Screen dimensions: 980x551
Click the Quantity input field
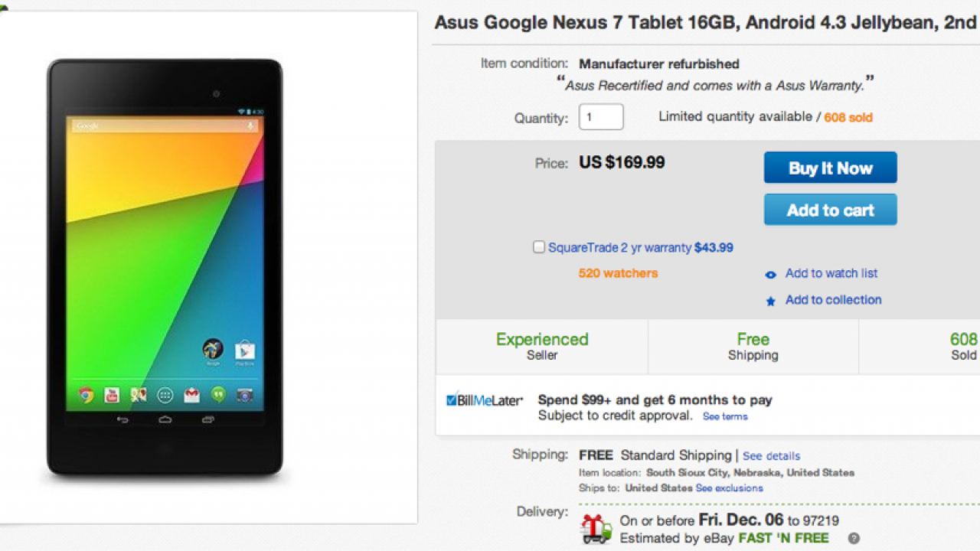601,117
